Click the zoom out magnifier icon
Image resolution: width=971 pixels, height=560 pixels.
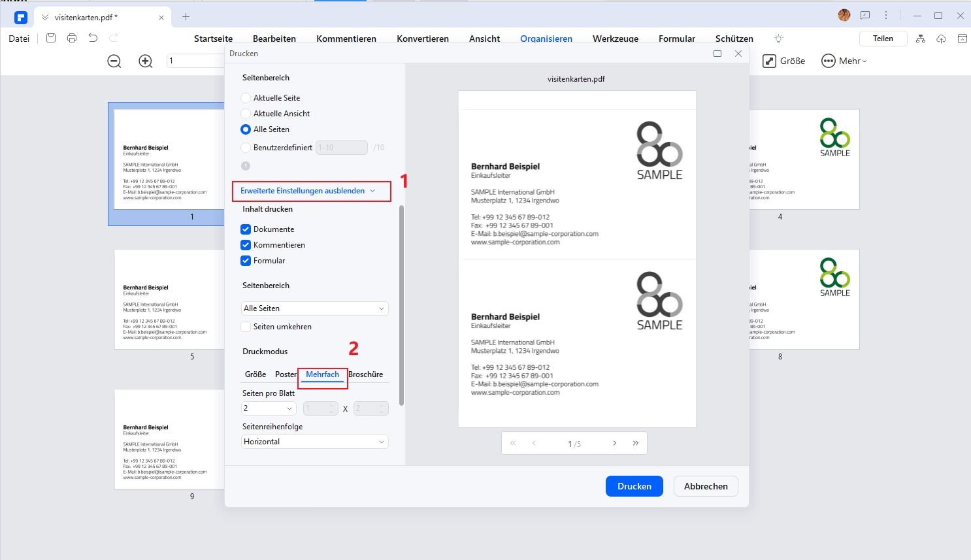pyautogui.click(x=114, y=61)
